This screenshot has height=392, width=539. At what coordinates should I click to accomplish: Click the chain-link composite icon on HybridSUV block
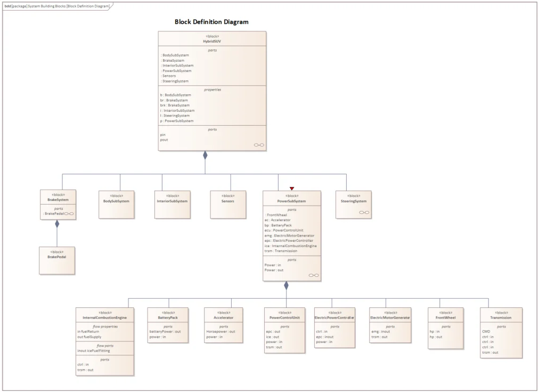258,144
